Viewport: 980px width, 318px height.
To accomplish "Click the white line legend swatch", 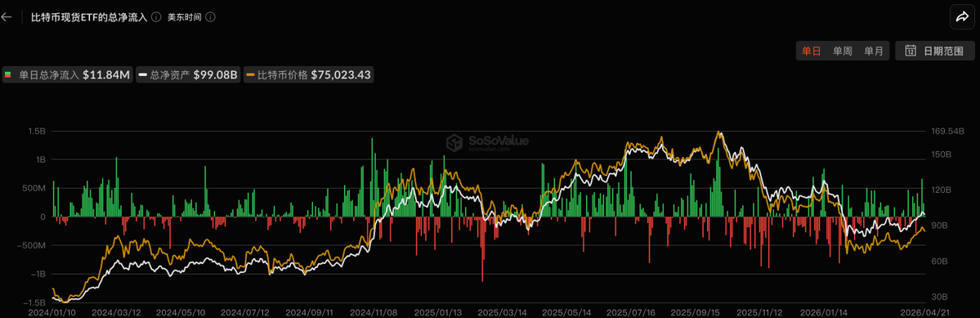I will [142, 75].
